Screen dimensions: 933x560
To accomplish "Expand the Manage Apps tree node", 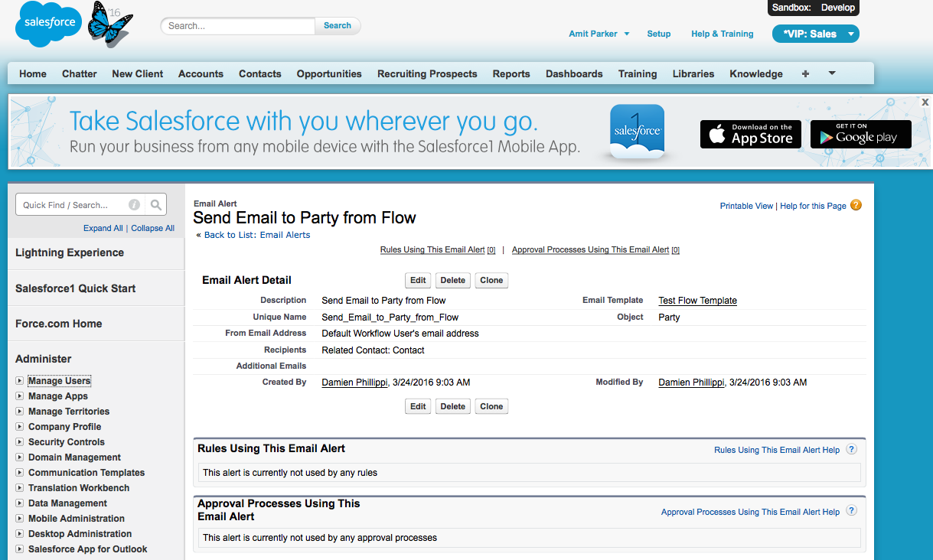I will [x=20, y=396].
